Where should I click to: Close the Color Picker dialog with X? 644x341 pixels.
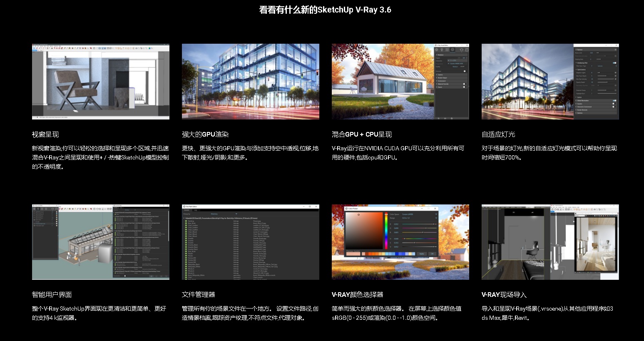pos(435,208)
